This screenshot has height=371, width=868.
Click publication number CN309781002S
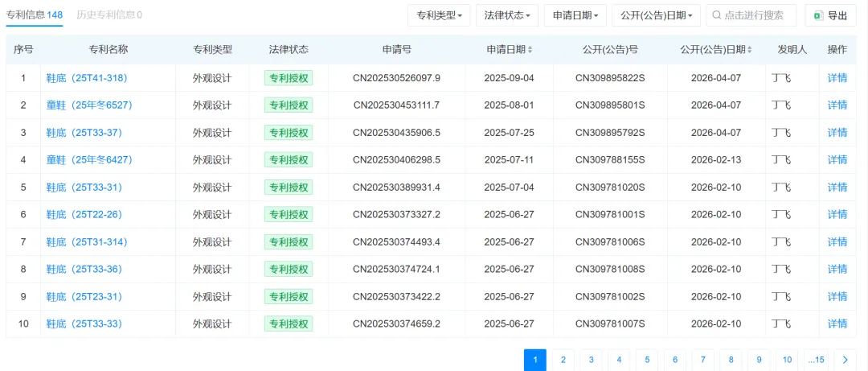click(610, 297)
